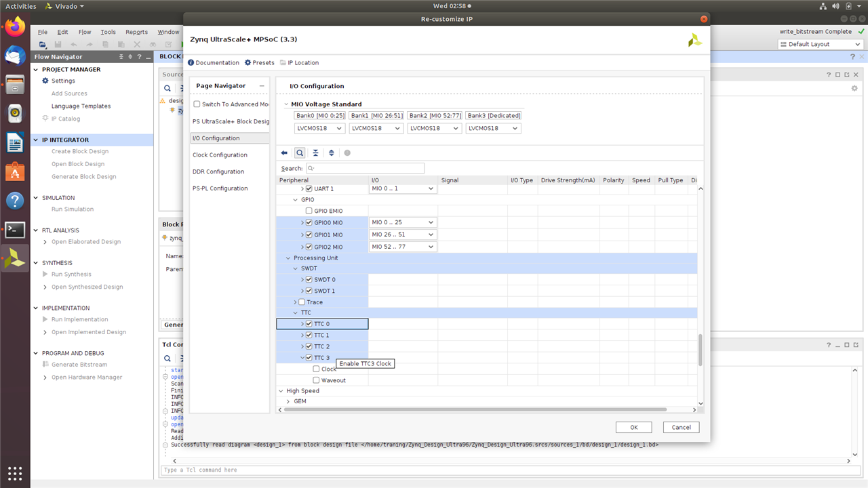This screenshot has width=868, height=488.
Task: Open Ubuntu Software from the dock
Action: tap(15, 171)
